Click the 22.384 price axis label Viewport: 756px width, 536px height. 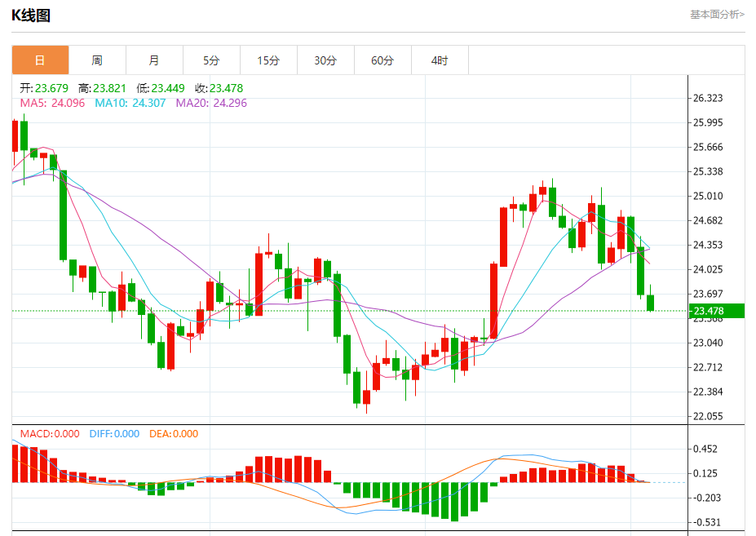coord(708,392)
